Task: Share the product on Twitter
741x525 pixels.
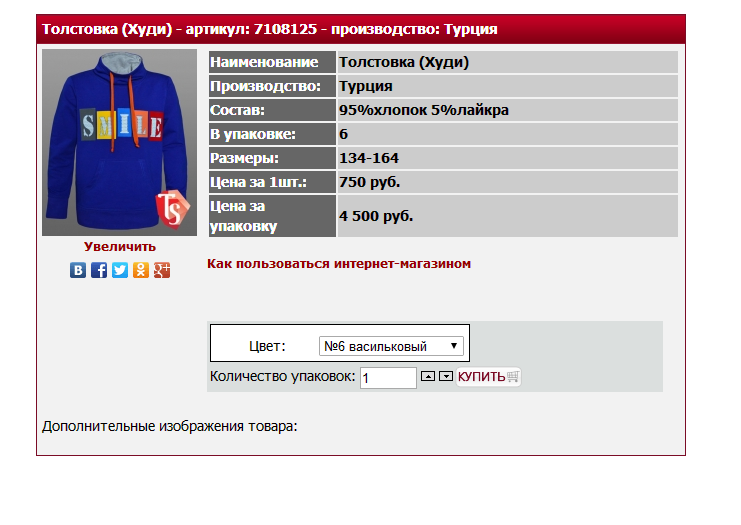Action: pos(120,270)
